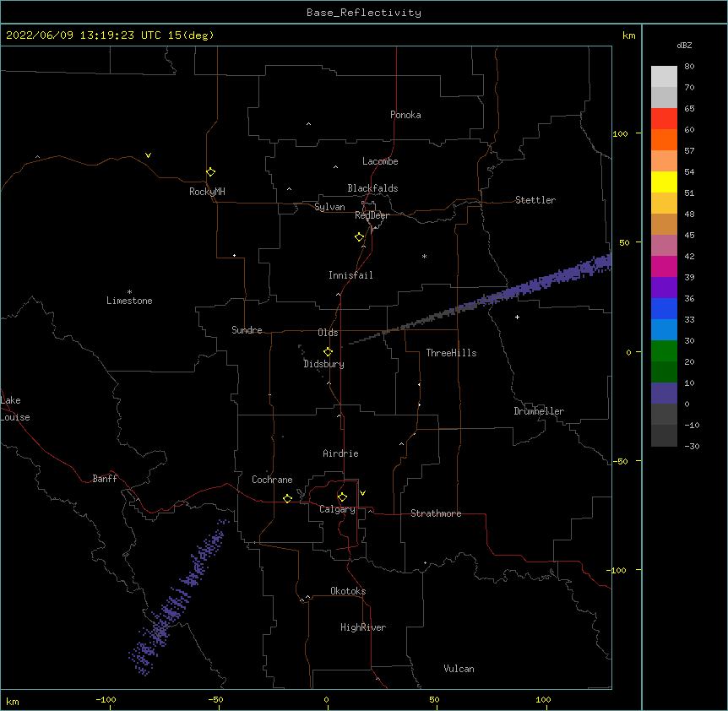Click the yellow diamond marker beside RockyMH
The height and width of the screenshot is (711, 728).
point(211,172)
